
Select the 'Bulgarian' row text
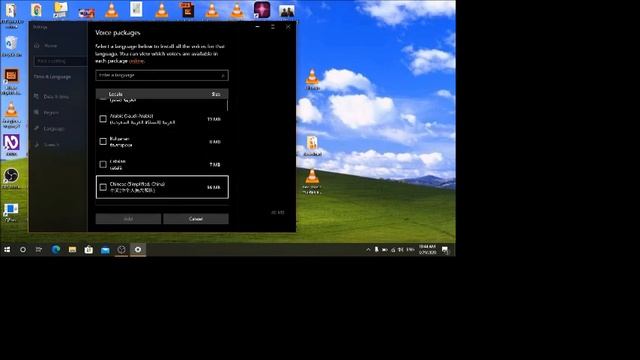pos(119,139)
